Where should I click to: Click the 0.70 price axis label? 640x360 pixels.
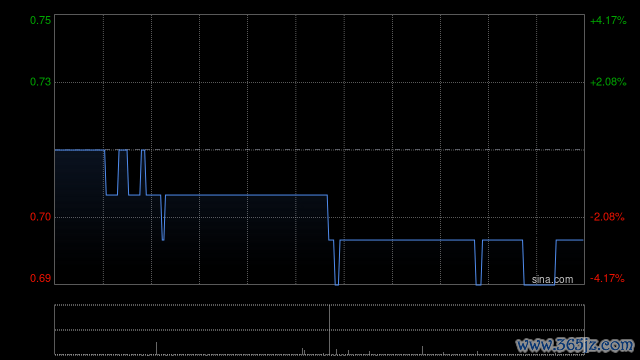click(40, 217)
